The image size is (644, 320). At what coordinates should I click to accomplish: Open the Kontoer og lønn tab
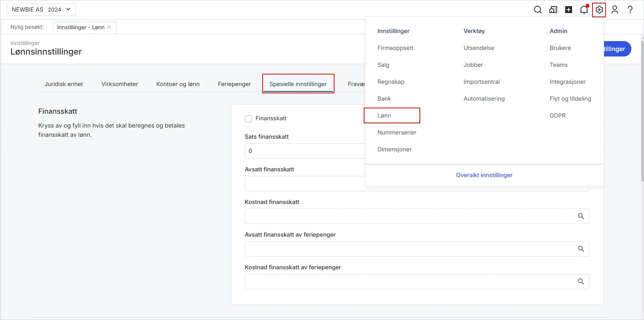tap(178, 84)
